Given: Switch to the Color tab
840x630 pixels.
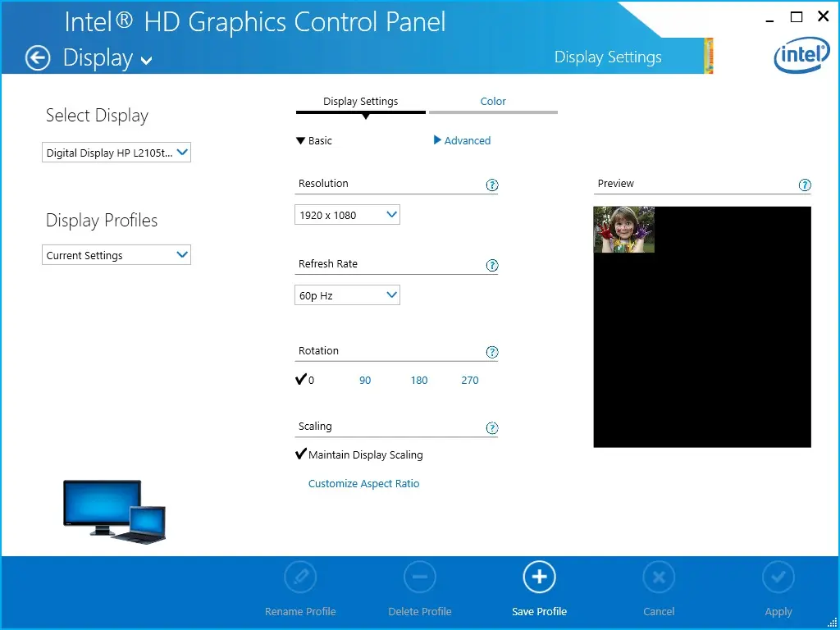Looking at the screenshot, I should [x=493, y=101].
